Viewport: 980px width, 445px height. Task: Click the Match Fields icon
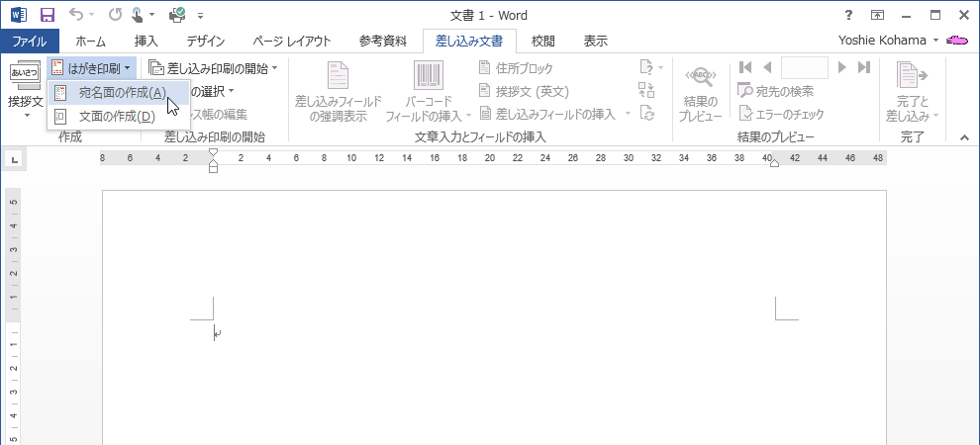pyautogui.click(x=646, y=91)
